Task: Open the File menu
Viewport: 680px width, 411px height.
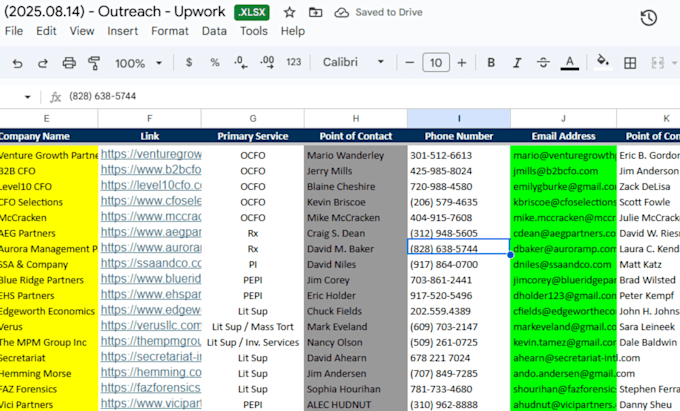Action: [14, 31]
